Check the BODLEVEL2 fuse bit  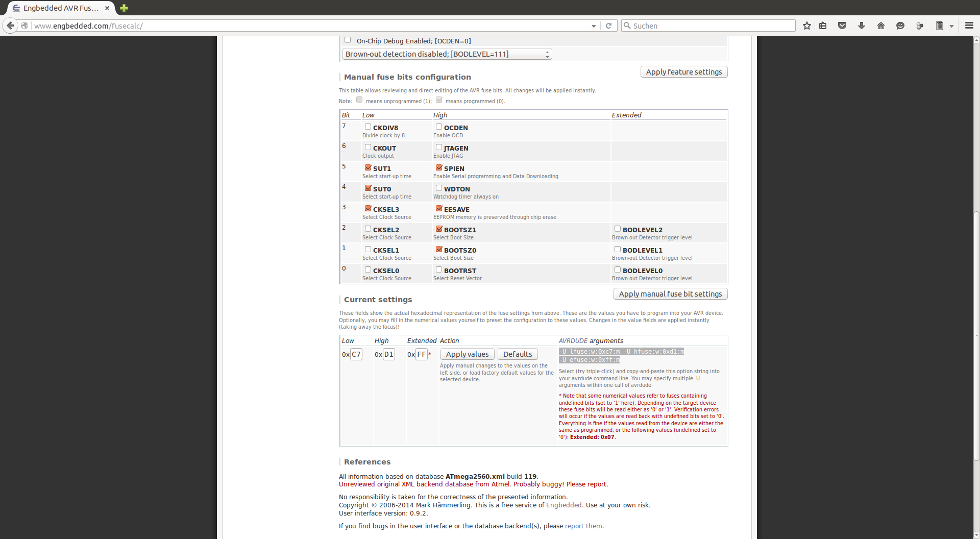click(618, 229)
